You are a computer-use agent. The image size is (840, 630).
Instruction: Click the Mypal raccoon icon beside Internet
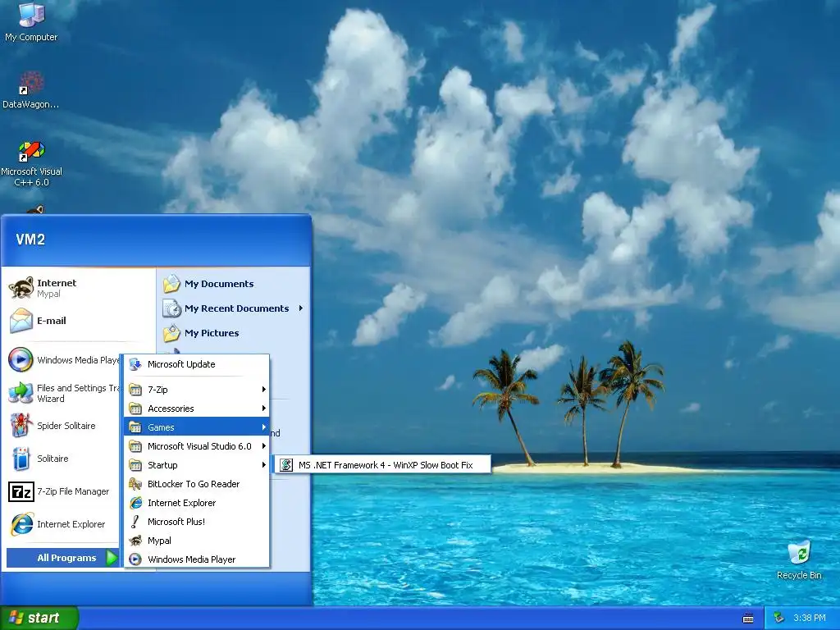[21, 288]
